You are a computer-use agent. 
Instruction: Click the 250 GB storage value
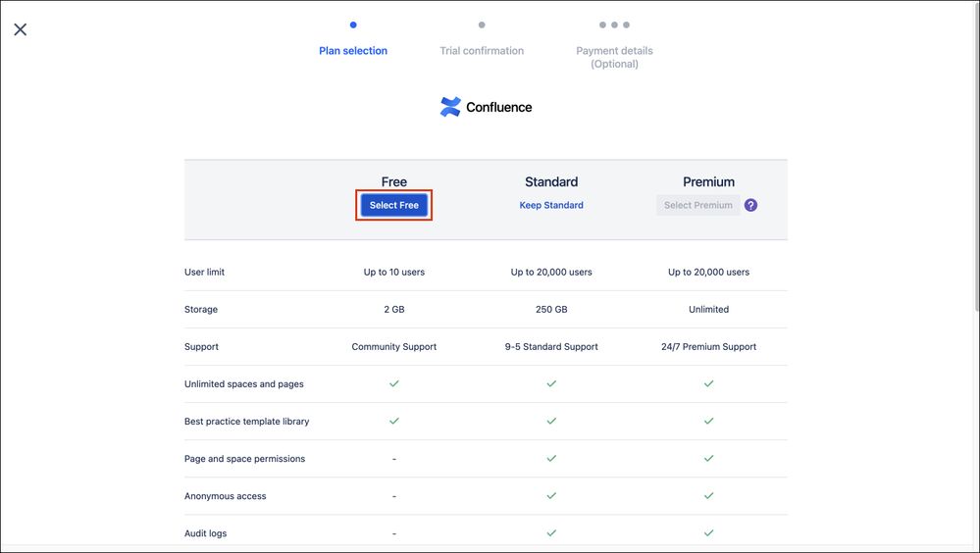[x=551, y=309]
